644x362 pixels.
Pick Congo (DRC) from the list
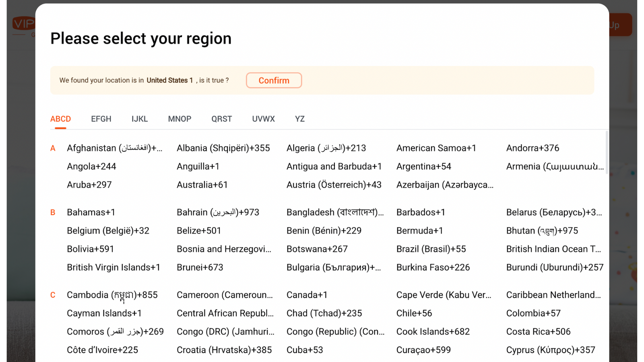click(x=226, y=332)
